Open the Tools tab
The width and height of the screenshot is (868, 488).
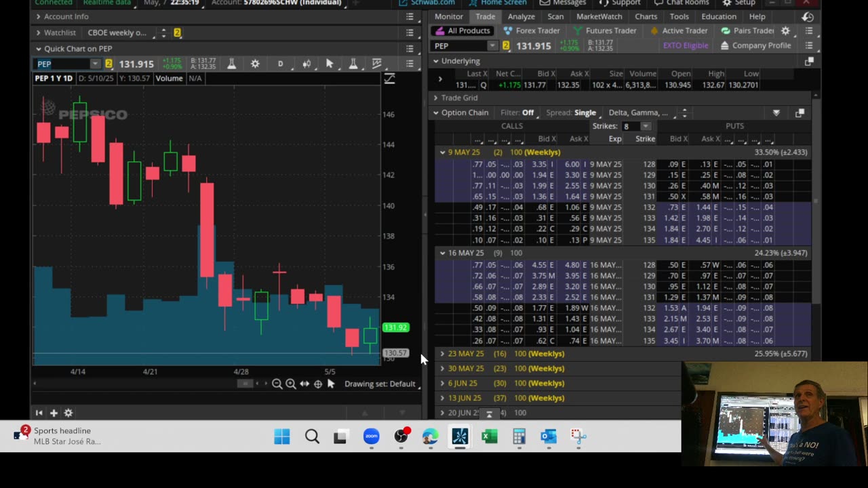tap(679, 17)
